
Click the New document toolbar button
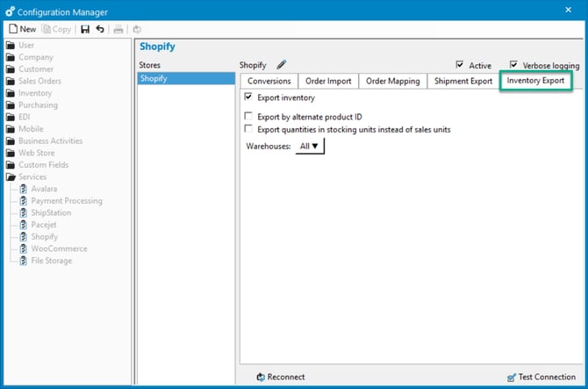tap(22, 29)
